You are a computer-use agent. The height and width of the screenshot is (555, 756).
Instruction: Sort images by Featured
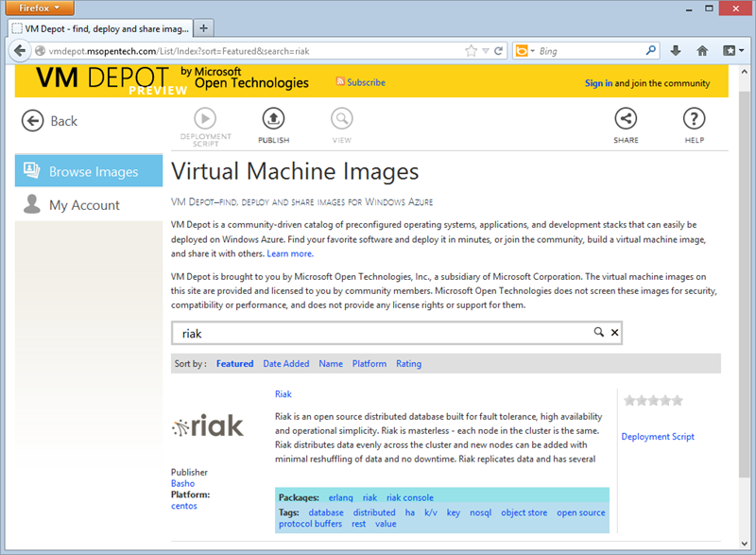point(234,364)
